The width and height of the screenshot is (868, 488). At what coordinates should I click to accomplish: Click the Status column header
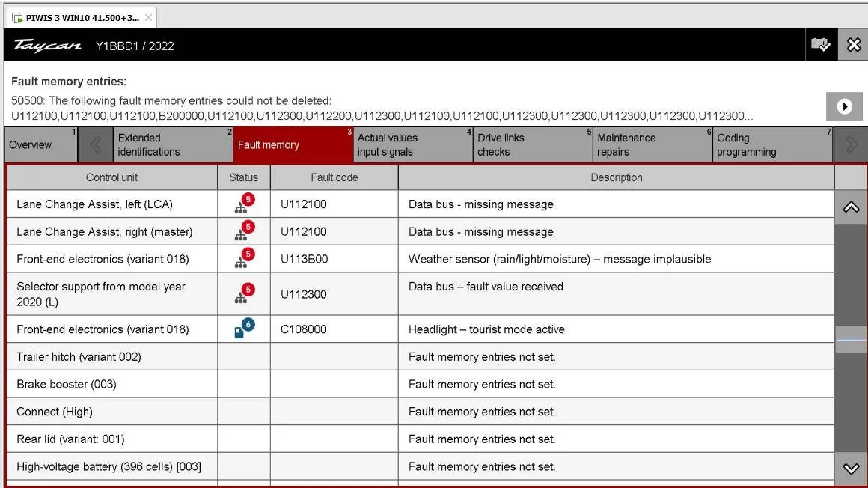click(x=244, y=177)
